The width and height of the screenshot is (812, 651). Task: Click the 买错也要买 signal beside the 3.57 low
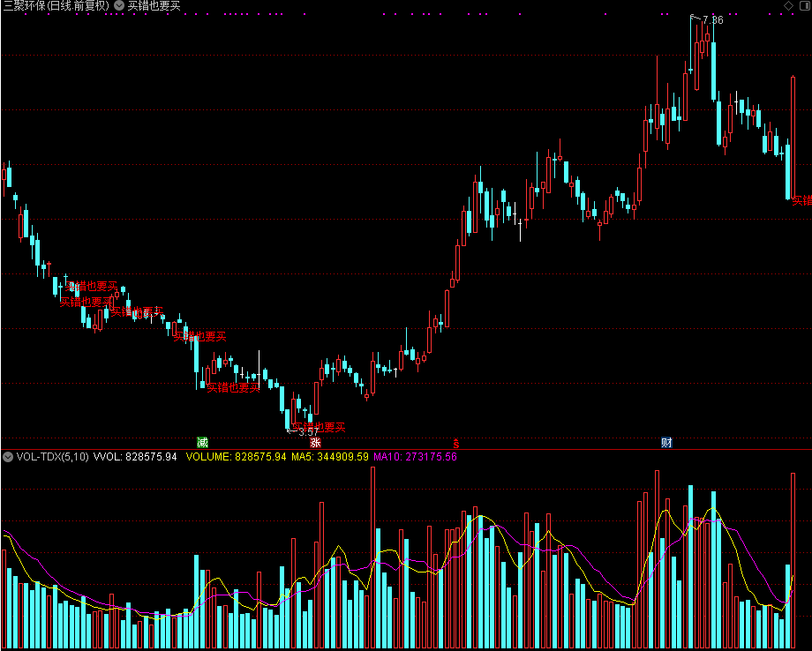point(319,427)
